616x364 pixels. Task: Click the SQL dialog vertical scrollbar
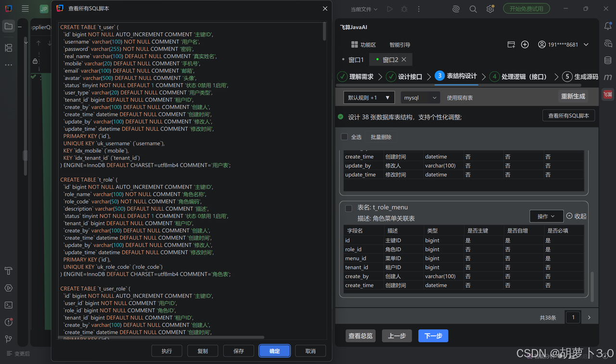(324, 31)
